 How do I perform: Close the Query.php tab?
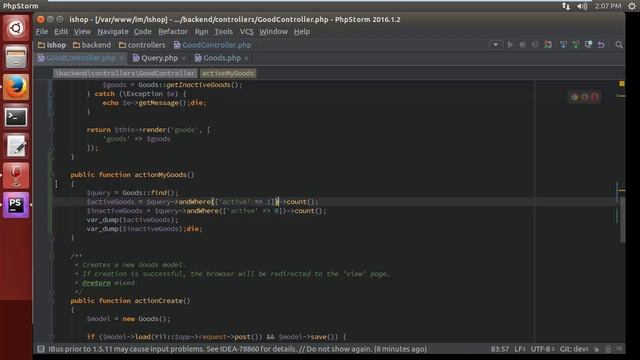[x=184, y=58]
